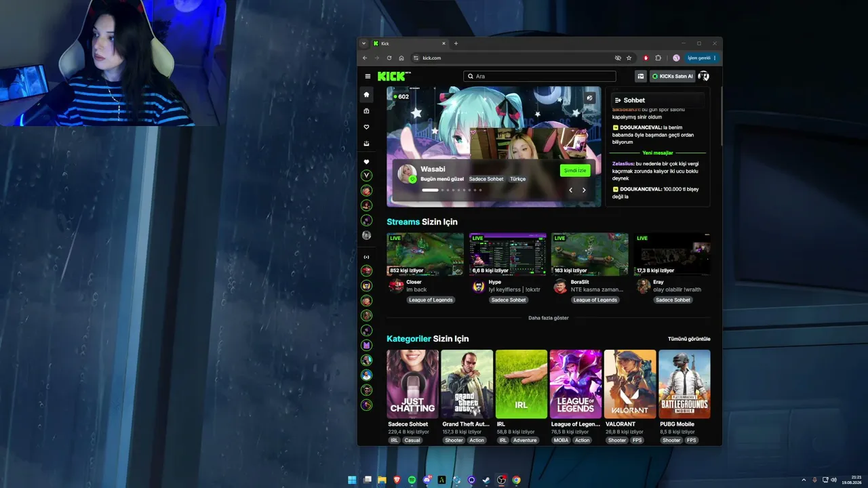Collapse the Sohbet chat panel
The width and height of the screenshot is (868, 488).
618,100
